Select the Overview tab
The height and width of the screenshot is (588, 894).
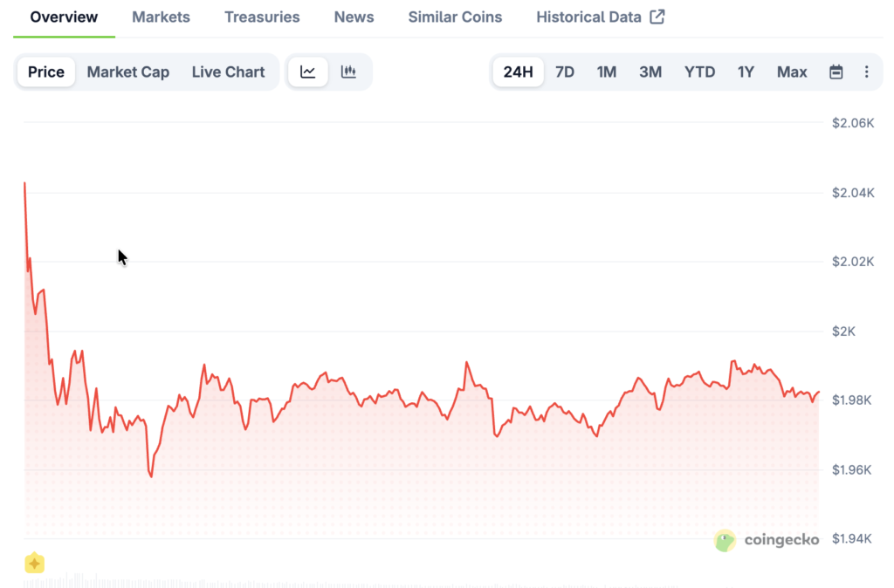tap(64, 17)
